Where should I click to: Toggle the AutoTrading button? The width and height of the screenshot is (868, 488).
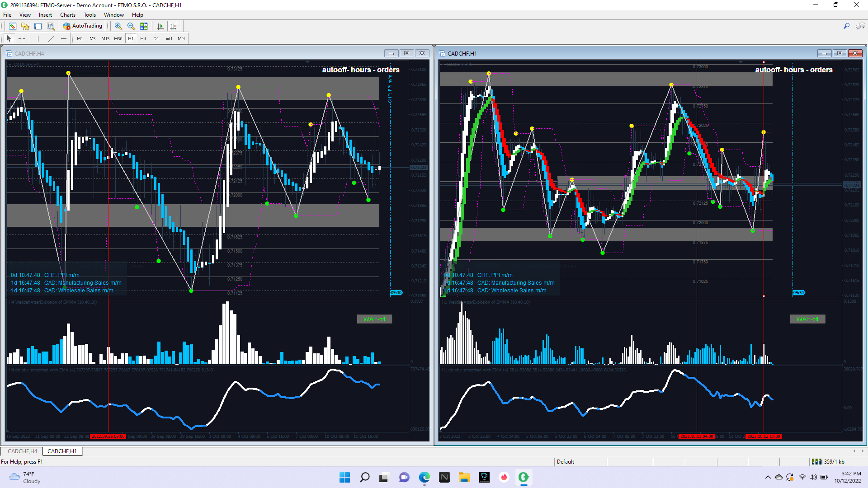(83, 26)
